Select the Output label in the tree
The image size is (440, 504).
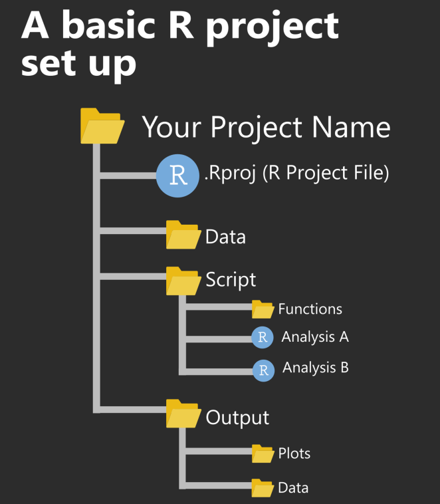237,418
